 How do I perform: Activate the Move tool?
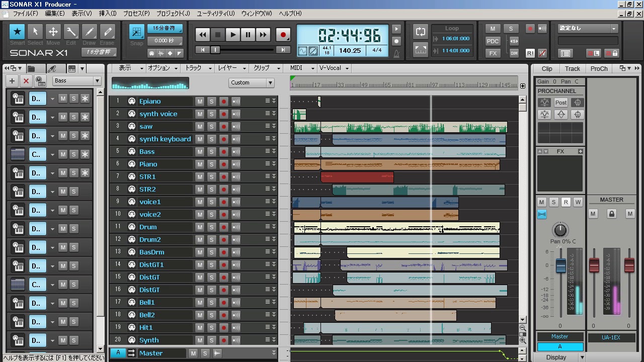(x=53, y=32)
